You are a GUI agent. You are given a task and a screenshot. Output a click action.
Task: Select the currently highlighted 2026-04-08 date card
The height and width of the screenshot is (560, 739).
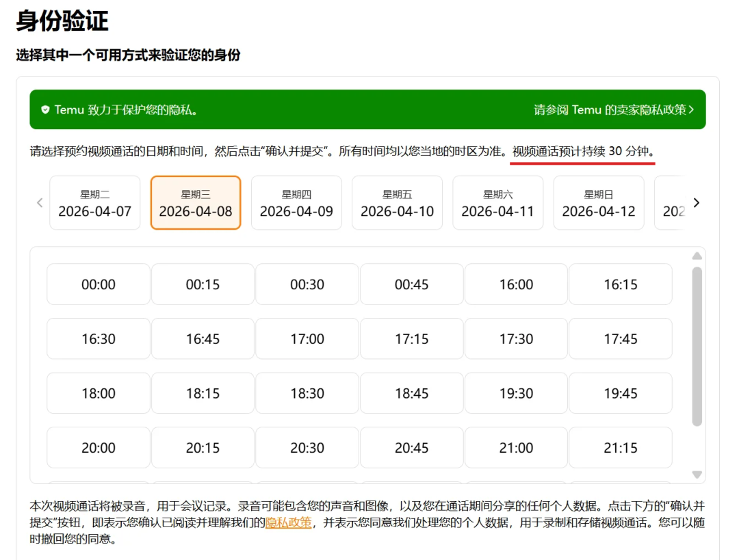[196, 202]
